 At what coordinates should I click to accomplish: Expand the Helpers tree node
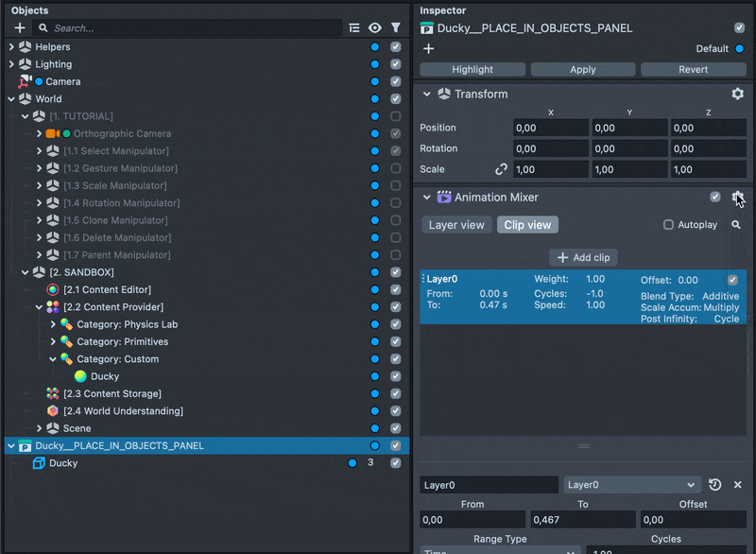click(11, 46)
